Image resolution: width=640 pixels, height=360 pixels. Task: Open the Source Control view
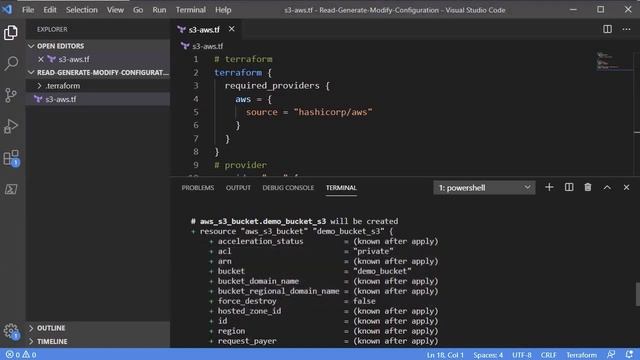[x=11, y=95]
